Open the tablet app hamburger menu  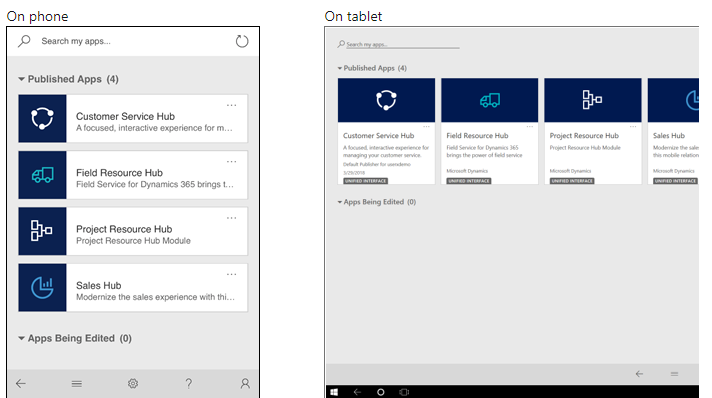pos(674,374)
